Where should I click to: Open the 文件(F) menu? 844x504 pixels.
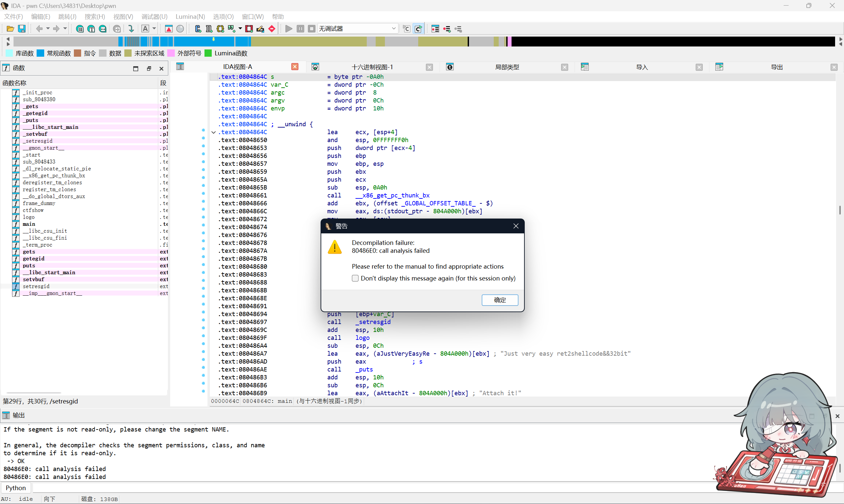13,16
